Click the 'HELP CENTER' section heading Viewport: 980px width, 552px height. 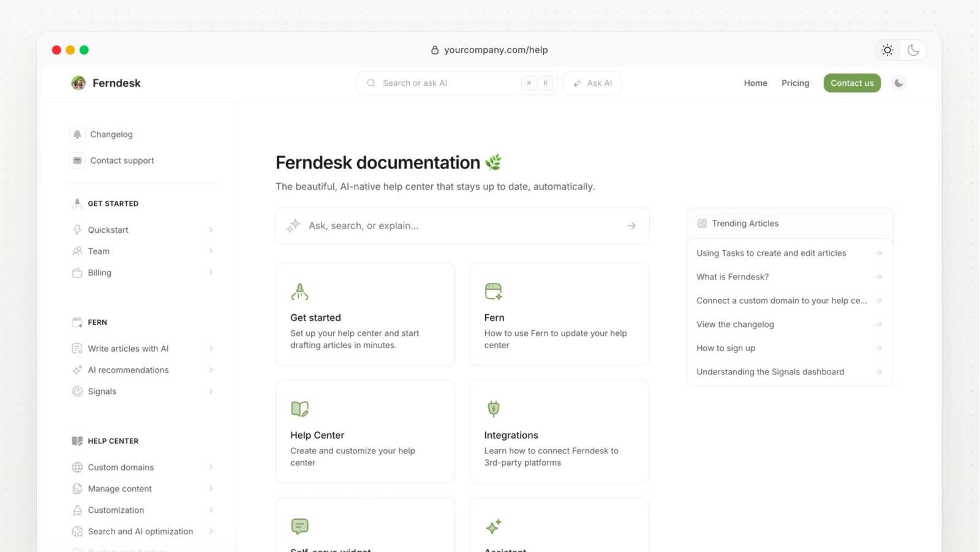pos(113,441)
